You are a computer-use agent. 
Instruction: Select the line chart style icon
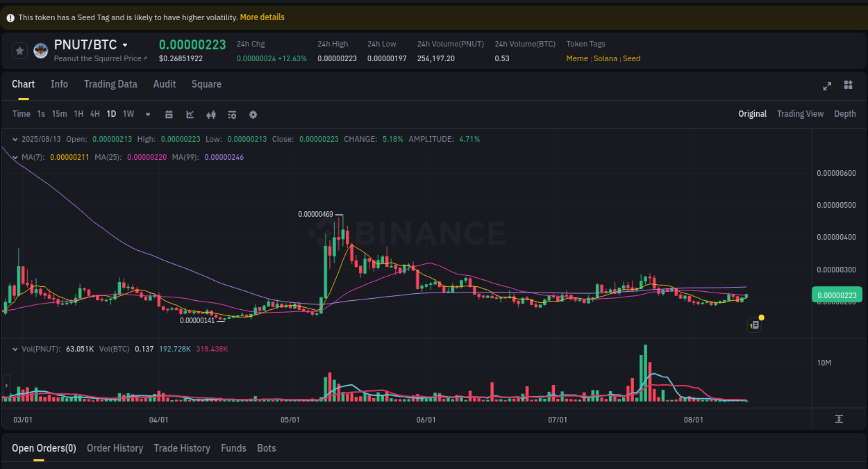(x=190, y=114)
